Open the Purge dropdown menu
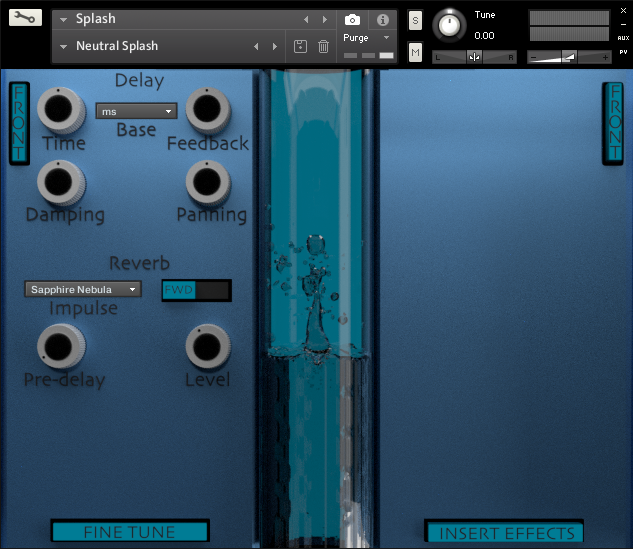 coord(367,38)
